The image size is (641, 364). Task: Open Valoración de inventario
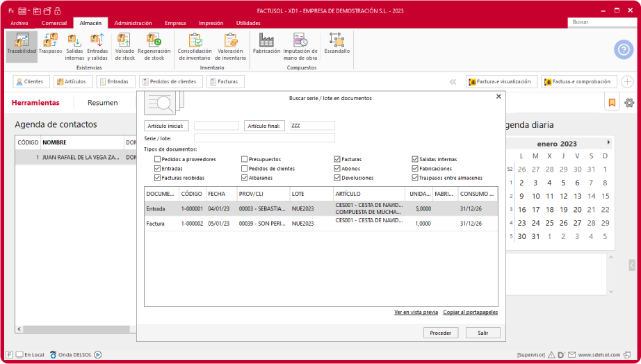point(232,47)
